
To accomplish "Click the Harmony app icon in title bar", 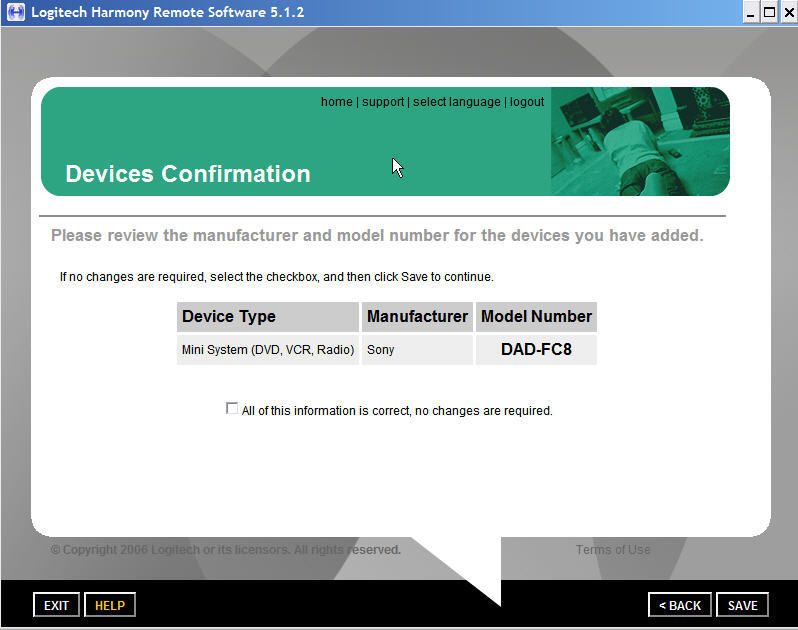I will pos(15,12).
